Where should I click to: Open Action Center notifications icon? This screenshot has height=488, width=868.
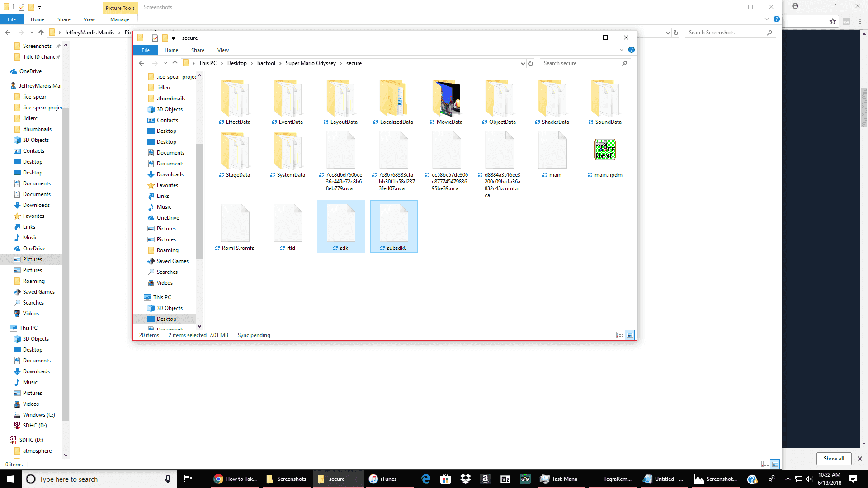(853, 479)
